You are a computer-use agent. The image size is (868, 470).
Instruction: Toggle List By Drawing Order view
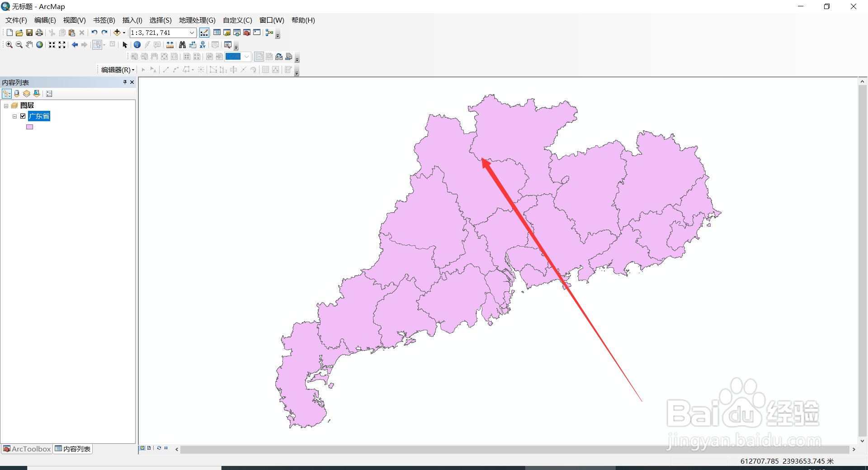coord(7,94)
